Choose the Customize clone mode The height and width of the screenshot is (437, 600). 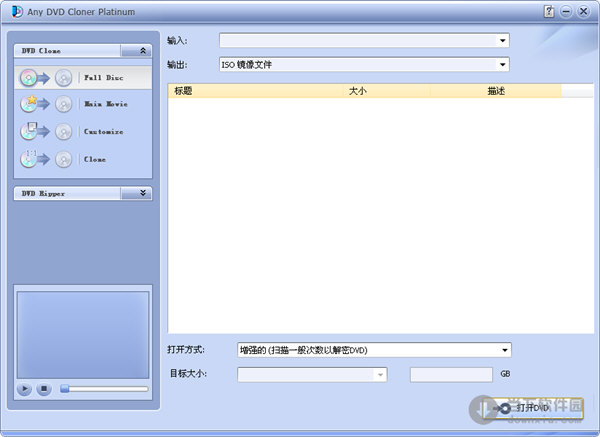tap(83, 132)
